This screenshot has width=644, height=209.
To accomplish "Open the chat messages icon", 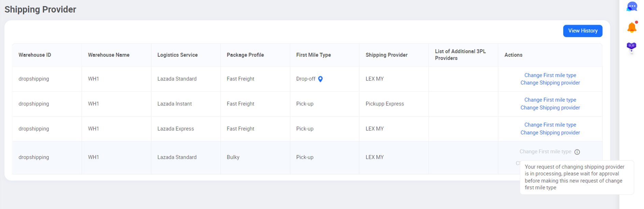I will (x=632, y=6).
